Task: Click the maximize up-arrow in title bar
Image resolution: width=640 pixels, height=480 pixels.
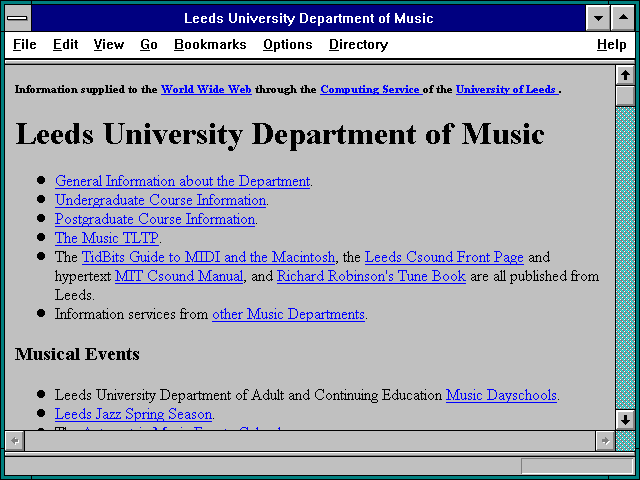Action: (x=623, y=18)
